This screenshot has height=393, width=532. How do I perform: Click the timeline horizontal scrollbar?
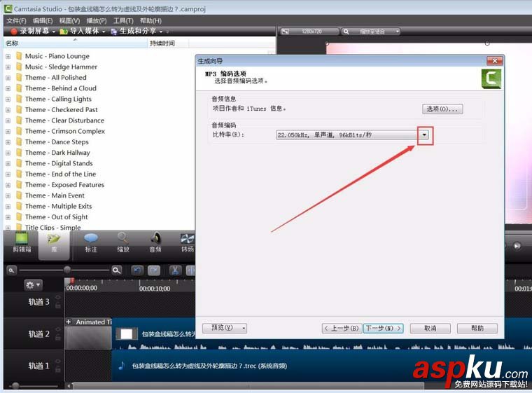tap(248, 386)
